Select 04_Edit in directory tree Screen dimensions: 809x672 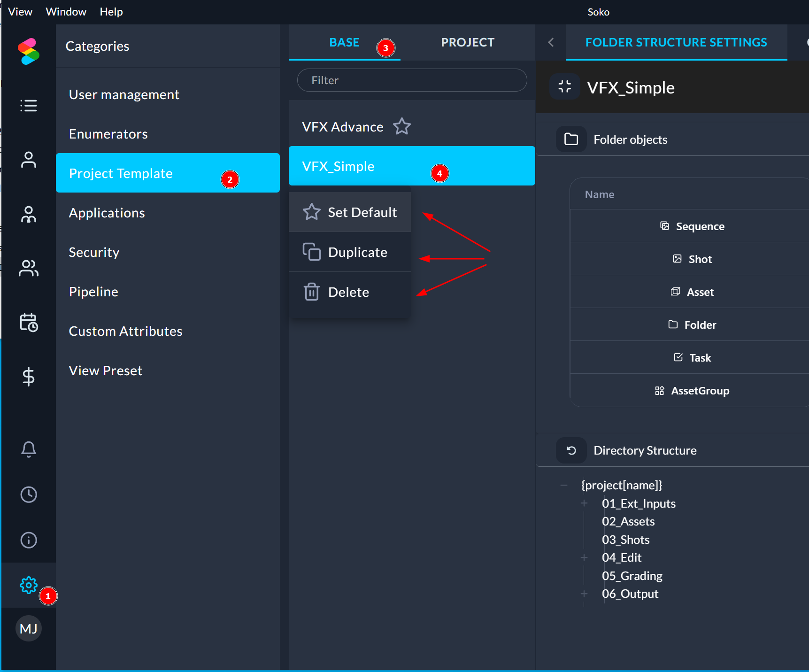[x=622, y=557]
